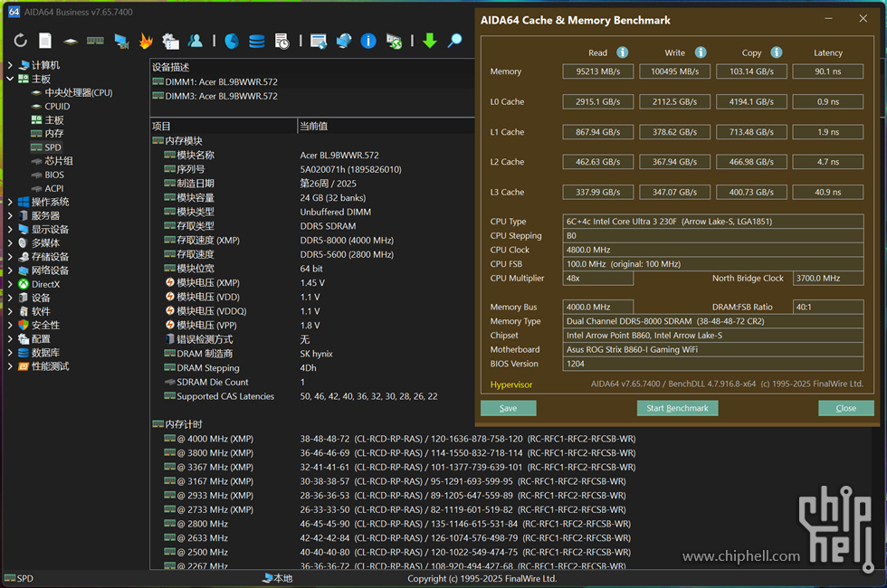Image resolution: width=887 pixels, height=588 pixels.
Task: Click the window with globe remote icon
Action: (x=319, y=41)
